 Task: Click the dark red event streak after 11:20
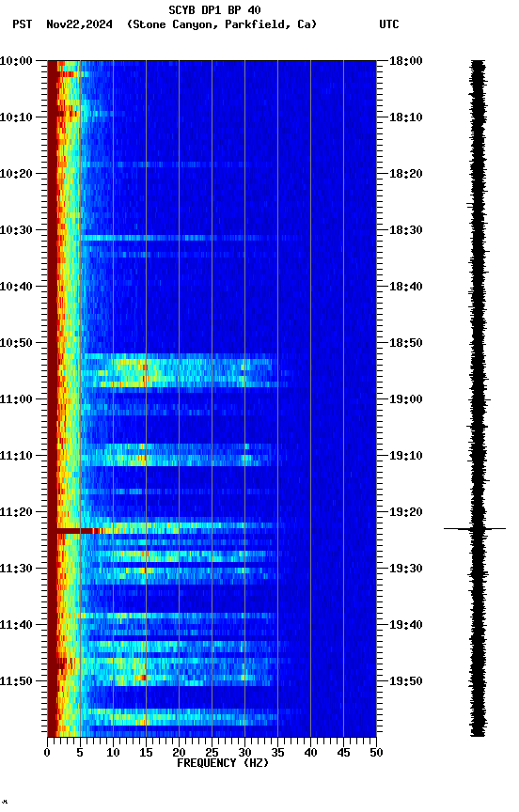[x=78, y=531]
